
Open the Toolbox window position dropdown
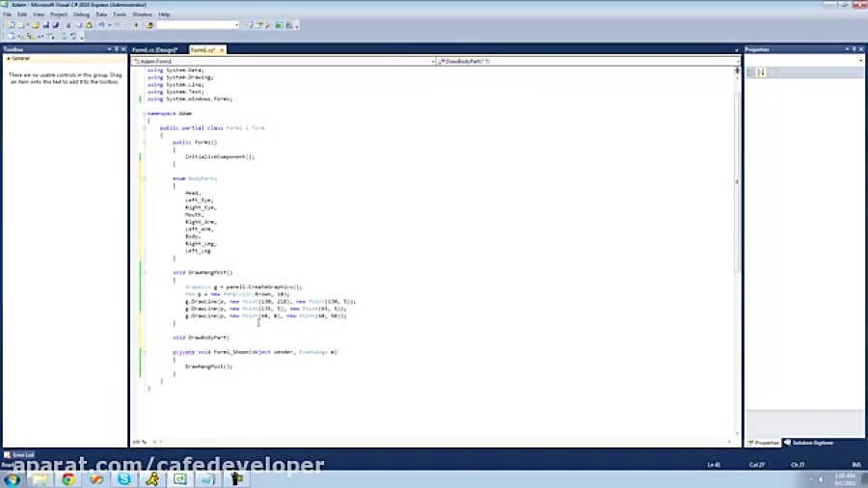[x=109, y=49]
